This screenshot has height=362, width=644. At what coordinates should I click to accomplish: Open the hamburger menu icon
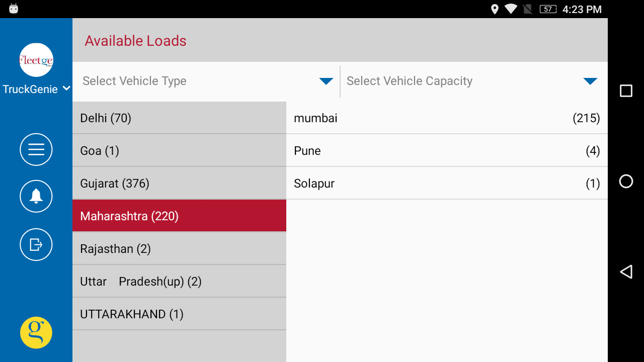36,149
